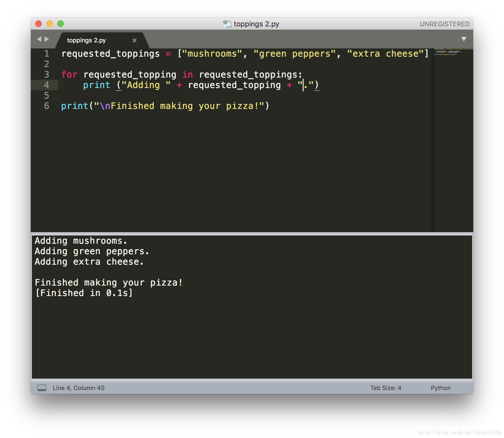The height and width of the screenshot is (438, 504).
Task: Open the Tab Size: 4 menu
Action: click(386, 388)
